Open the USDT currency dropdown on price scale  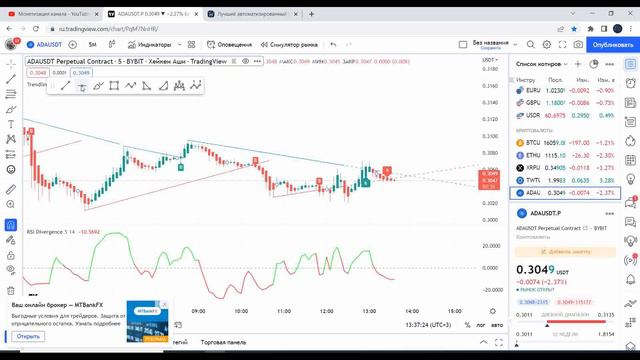(490, 60)
